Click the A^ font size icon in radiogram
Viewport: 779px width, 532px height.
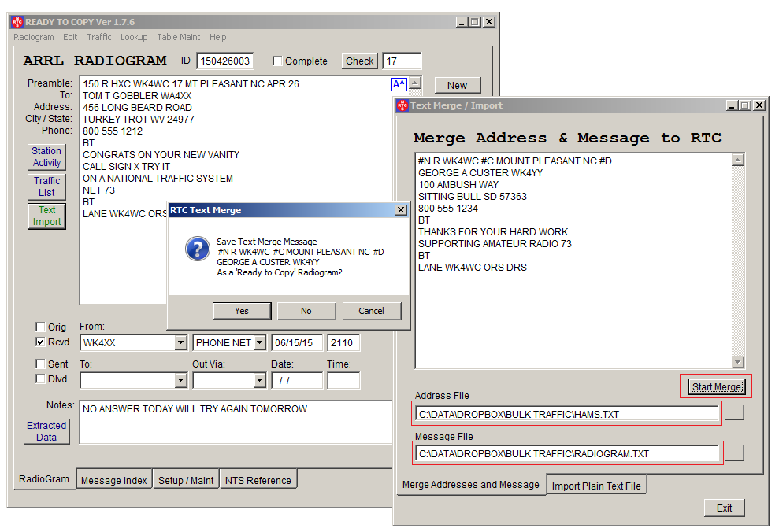point(399,84)
